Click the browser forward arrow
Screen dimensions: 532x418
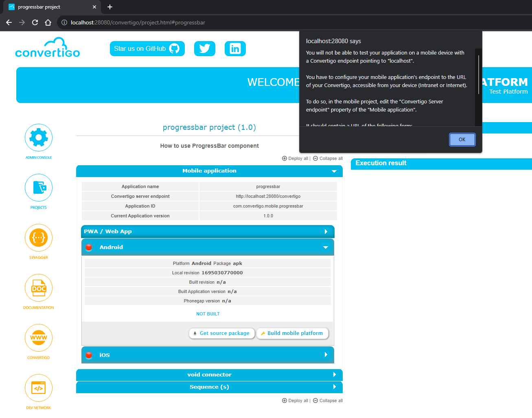coord(22,22)
